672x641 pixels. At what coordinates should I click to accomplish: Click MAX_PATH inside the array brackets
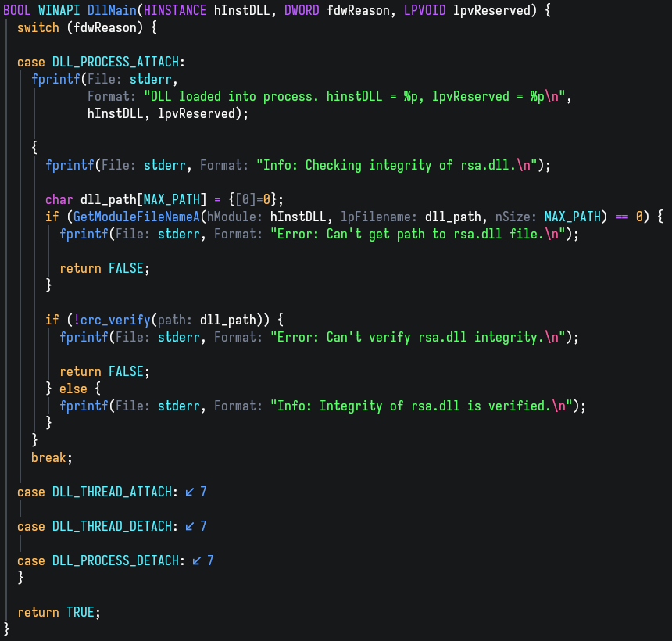[x=171, y=200]
